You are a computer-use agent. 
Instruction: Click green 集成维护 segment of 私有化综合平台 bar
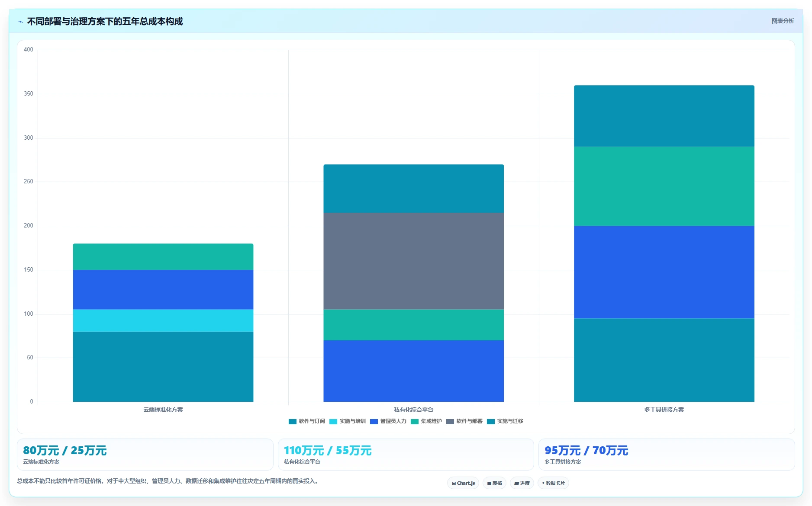click(413, 325)
